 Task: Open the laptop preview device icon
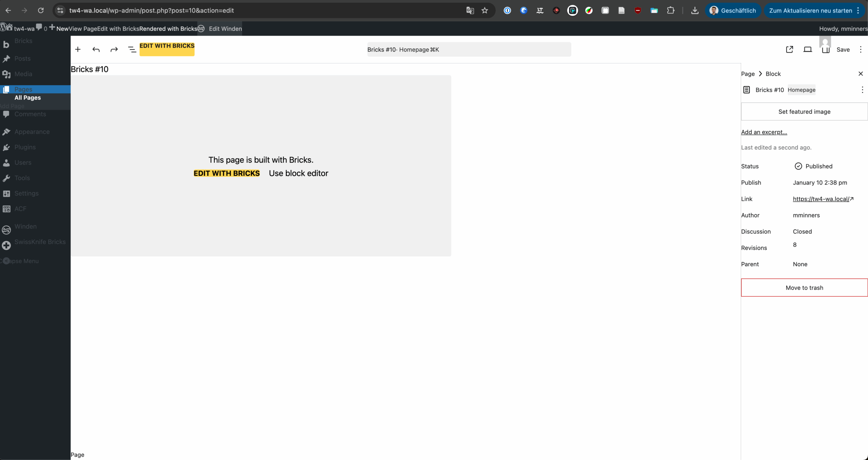808,50
